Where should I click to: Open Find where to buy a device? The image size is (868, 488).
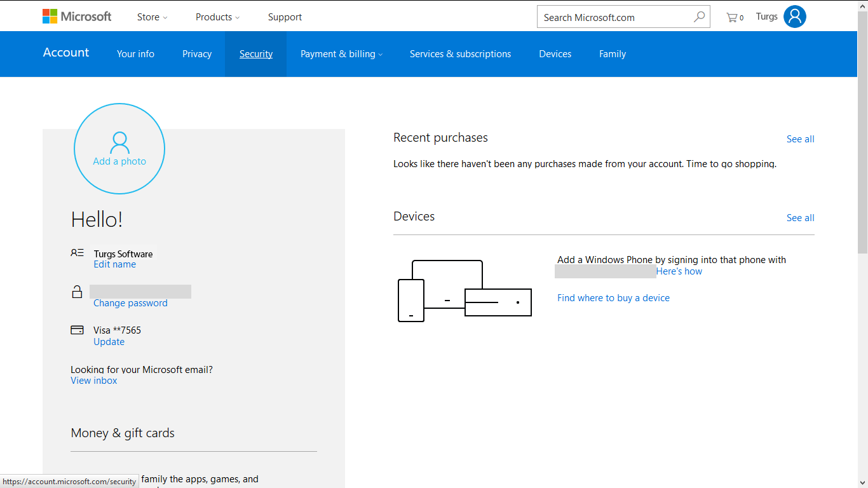pyautogui.click(x=613, y=298)
